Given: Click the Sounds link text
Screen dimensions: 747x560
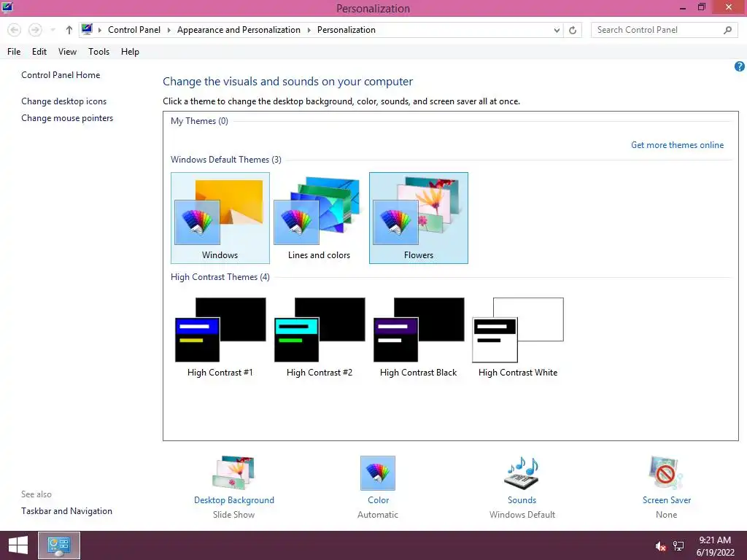Looking at the screenshot, I should (522, 500).
